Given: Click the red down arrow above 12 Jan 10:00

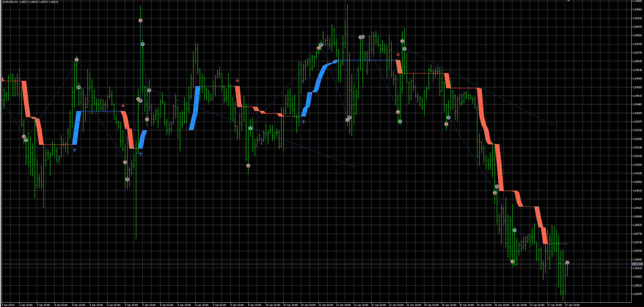Looking at the screenshot, I should coord(398,54).
